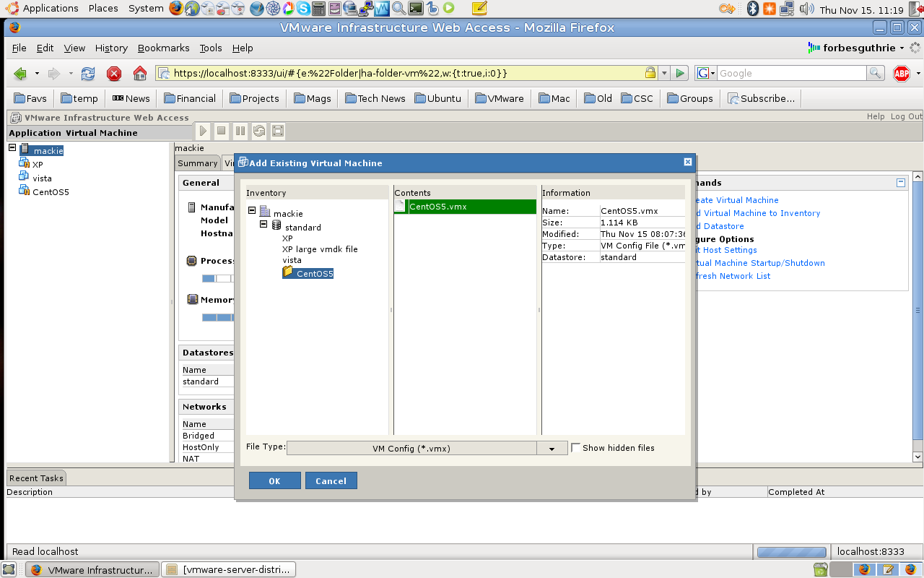Open the File menu
The width and height of the screenshot is (924, 578).
[19, 48]
